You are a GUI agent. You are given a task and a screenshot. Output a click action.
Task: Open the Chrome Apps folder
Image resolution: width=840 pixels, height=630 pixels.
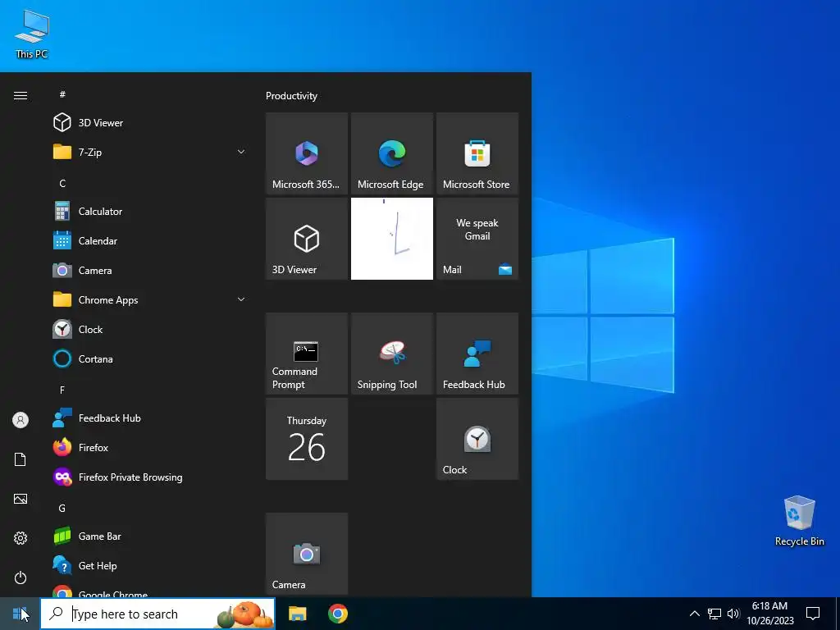pos(150,300)
